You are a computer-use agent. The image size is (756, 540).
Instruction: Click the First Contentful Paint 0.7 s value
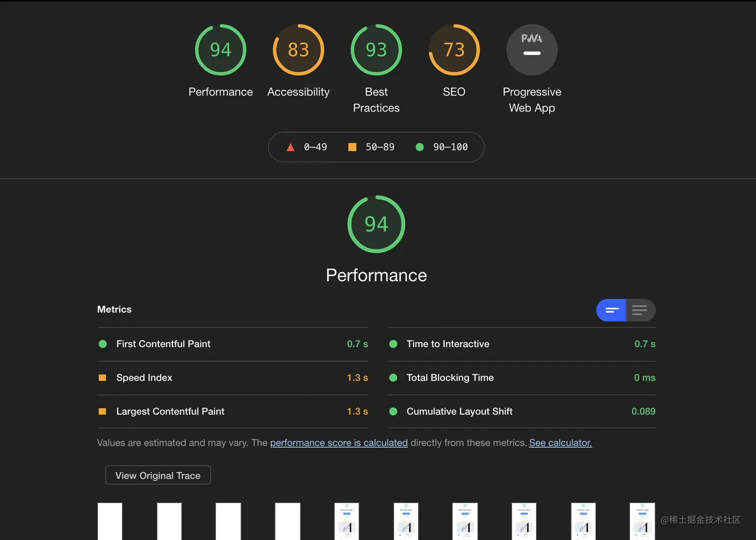pos(357,344)
